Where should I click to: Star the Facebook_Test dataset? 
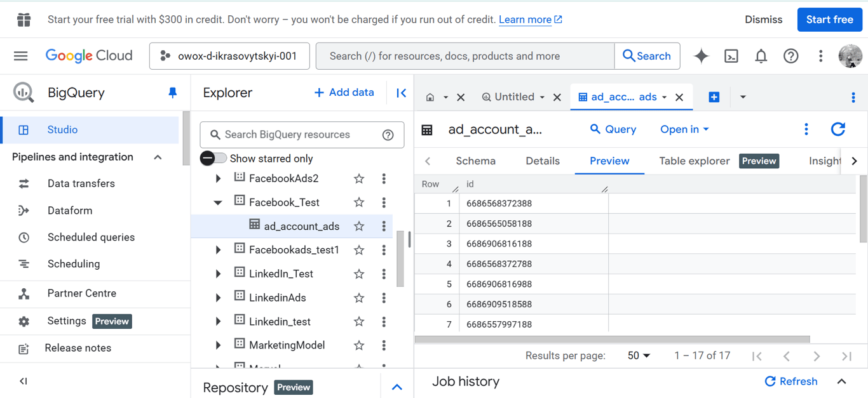tap(359, 202)
